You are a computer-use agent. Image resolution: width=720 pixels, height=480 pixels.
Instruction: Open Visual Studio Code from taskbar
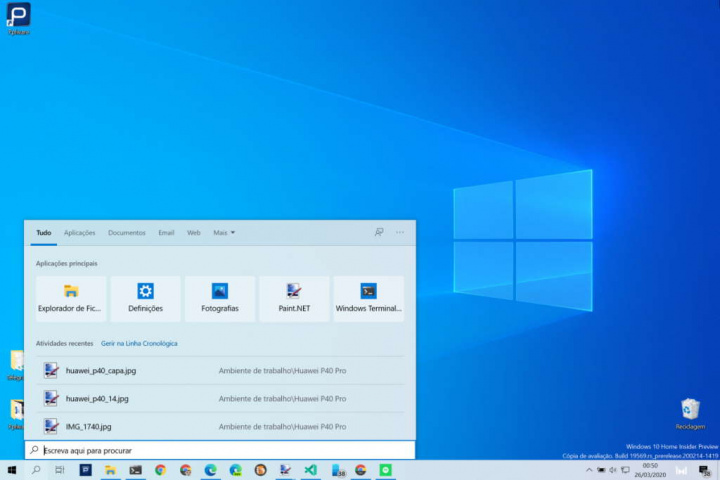[310, 470]
